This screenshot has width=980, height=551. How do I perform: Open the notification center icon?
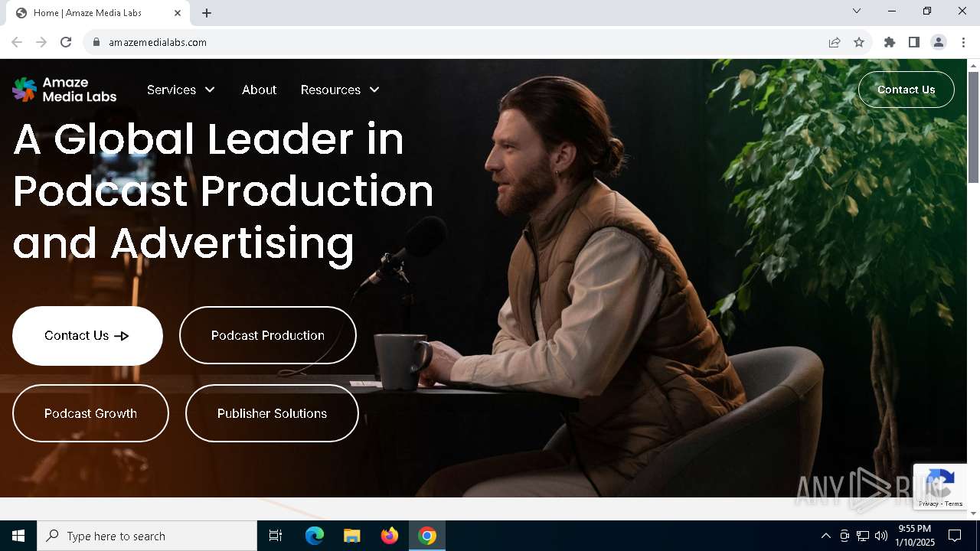point(955,536)
